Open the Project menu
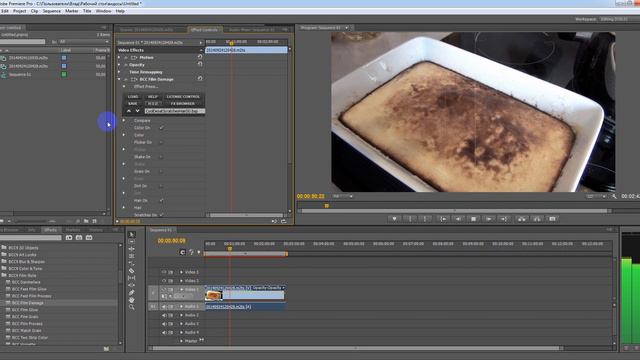 pyautogui.click(x=20, y=11)
